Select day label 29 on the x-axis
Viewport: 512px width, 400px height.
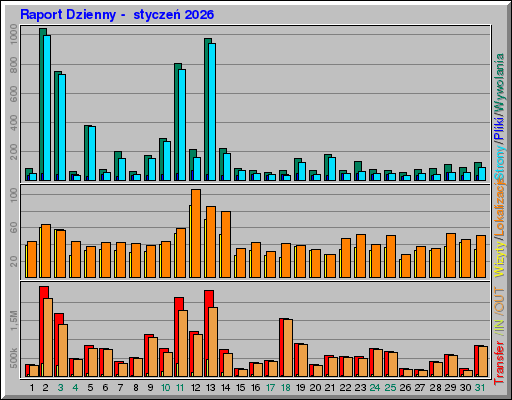click(450, 388)
